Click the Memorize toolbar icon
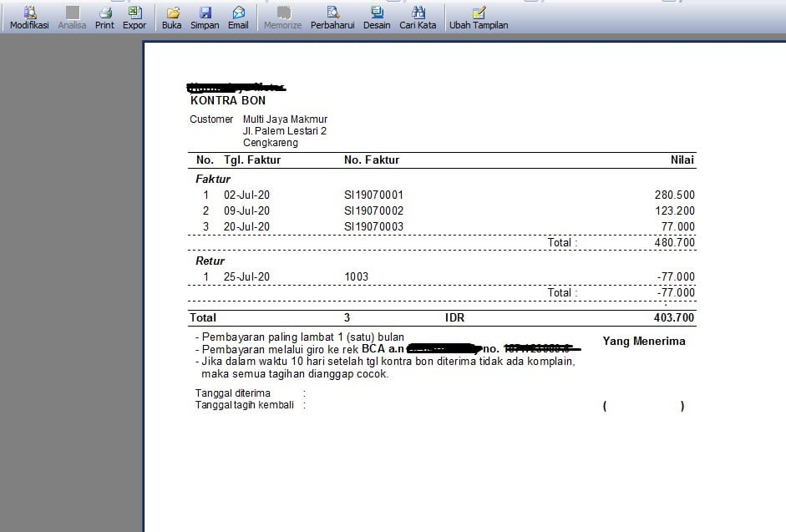Screen dimensions: 786x532 click(x=283, y=18)
